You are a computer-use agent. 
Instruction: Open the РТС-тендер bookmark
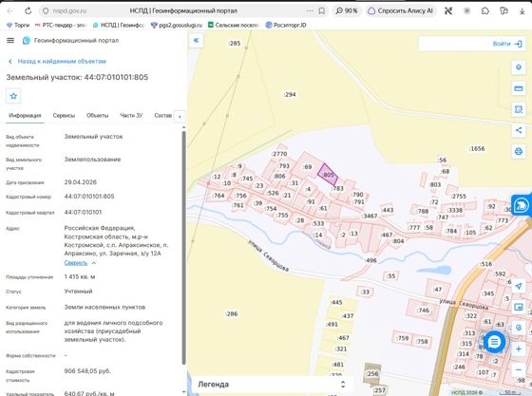click(x=61, y=25)
